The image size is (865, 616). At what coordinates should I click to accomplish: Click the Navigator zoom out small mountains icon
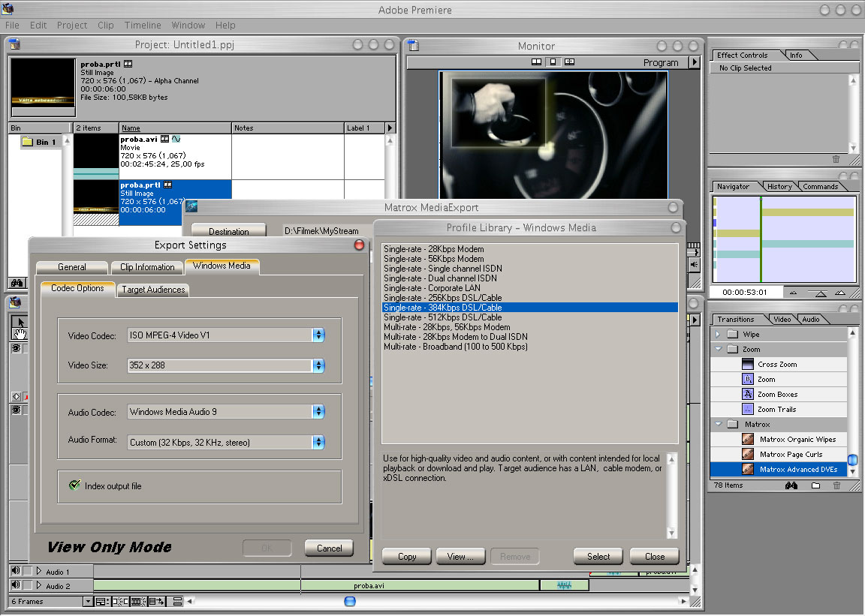point(793,293)
